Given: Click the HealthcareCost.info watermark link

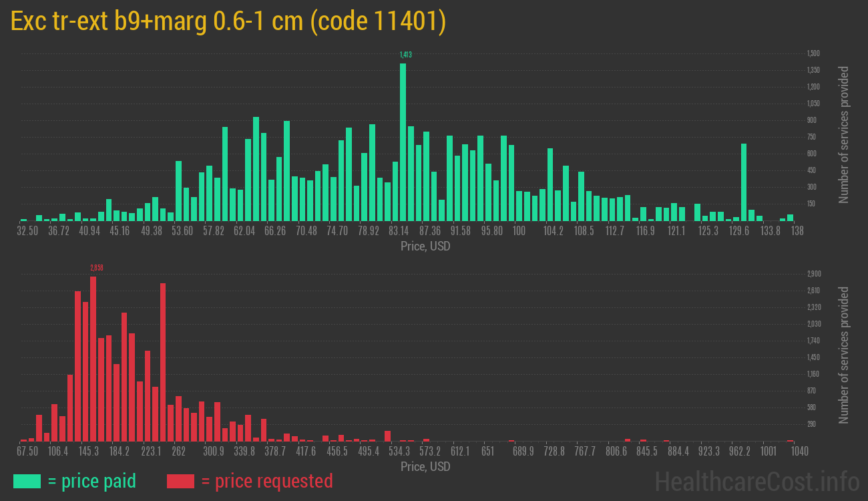Looking at the screenshot, I should click(756, 481).
